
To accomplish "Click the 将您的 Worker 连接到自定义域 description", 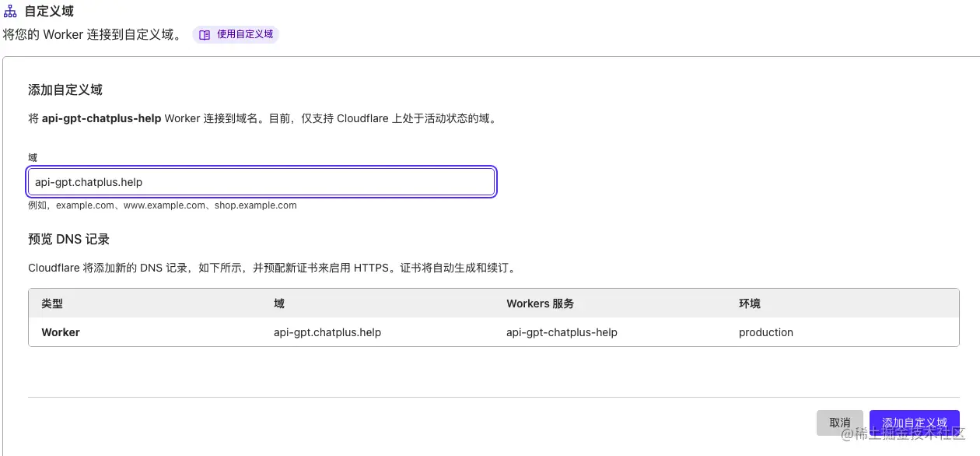I will [x=93, y=35].
